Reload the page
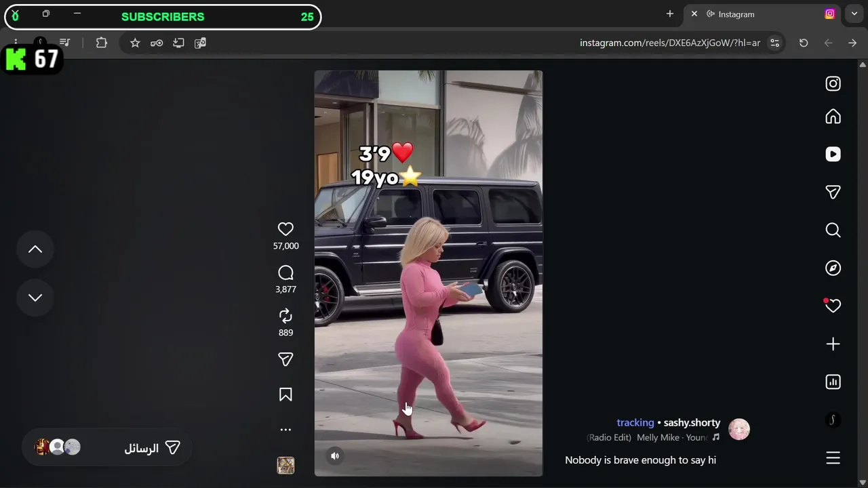868x488 pixels. [804, 43]
